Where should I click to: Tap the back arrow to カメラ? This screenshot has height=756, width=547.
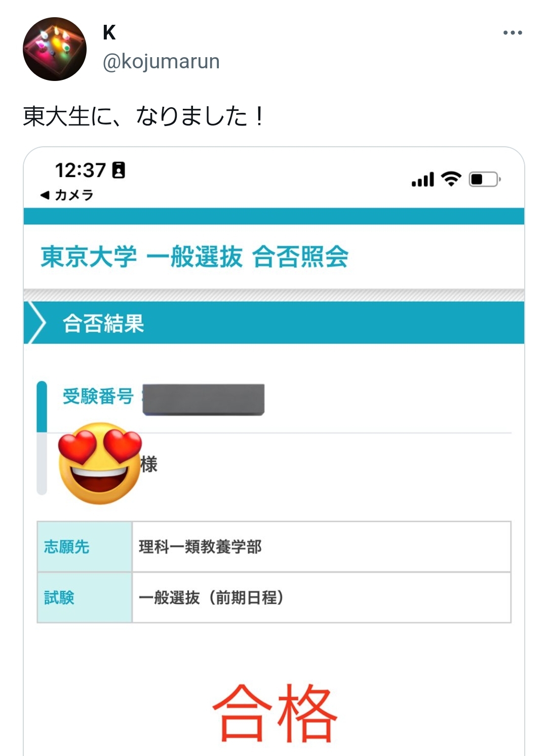click(46, 195)
